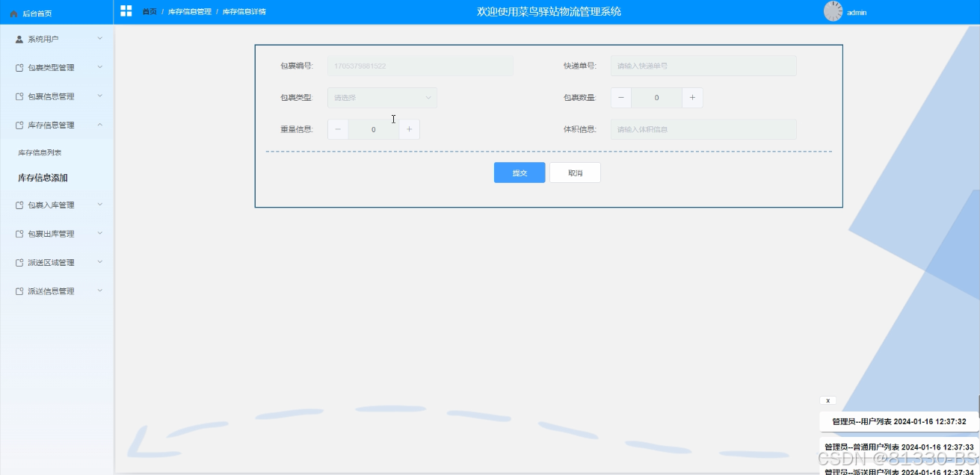Click the 库存信息管理 breadcrumb link
The height and width of the screenshot is (475, 980).
tap(190, 12)
